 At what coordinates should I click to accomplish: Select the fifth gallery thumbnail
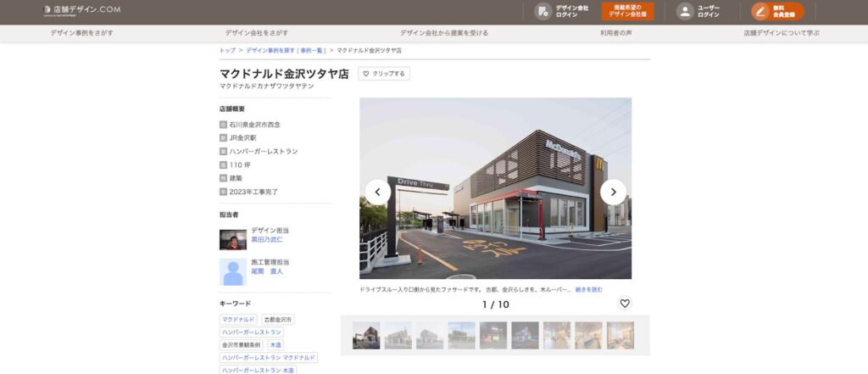coord(493,335)
